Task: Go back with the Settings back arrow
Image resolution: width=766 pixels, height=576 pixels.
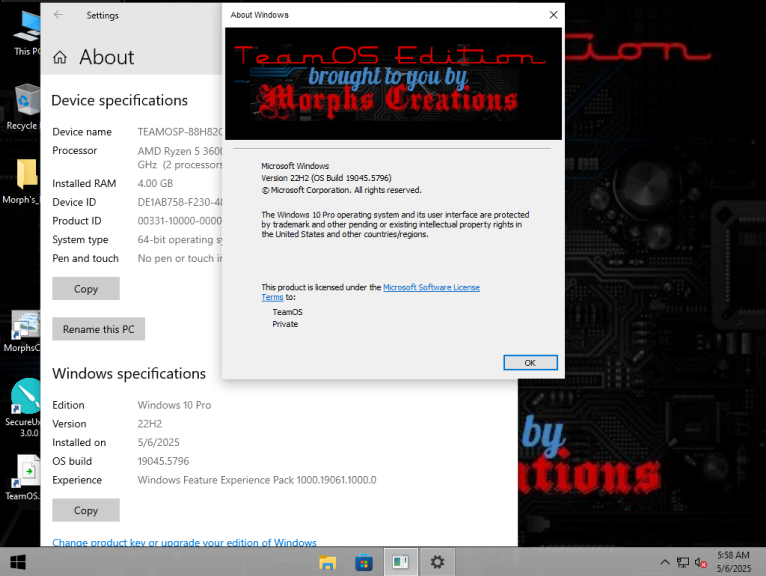Action: click(59, 15)
